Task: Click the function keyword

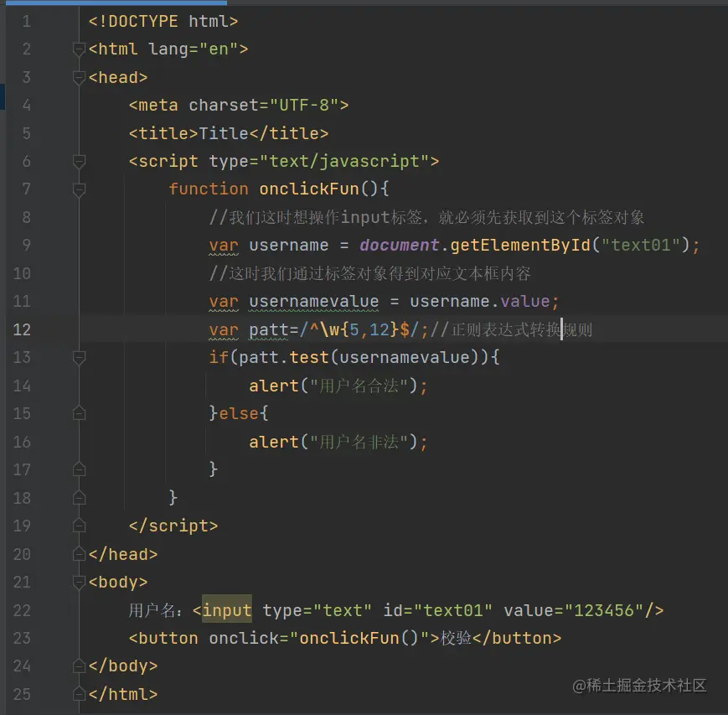Action: coord(209,189)
